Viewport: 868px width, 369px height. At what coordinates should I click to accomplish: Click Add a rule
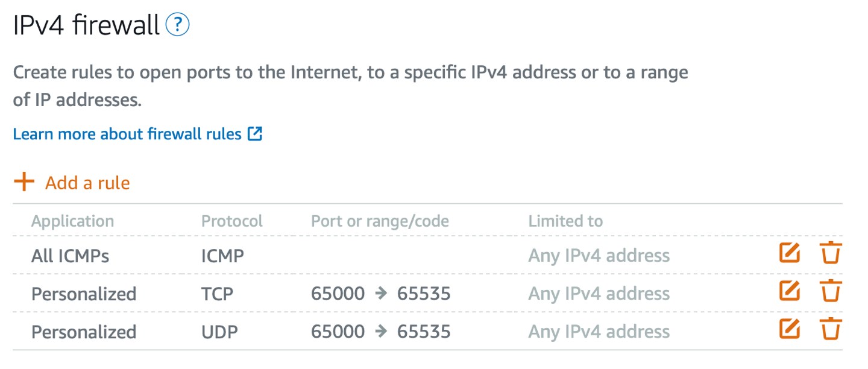[x=86, y=182]
